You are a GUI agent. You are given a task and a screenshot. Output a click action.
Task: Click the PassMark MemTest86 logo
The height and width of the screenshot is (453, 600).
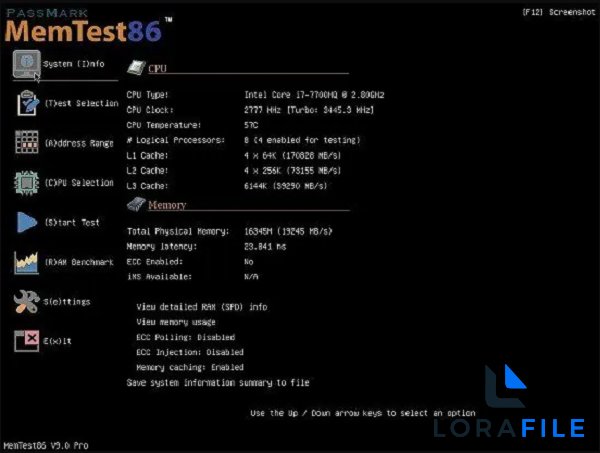coord(89,26)
